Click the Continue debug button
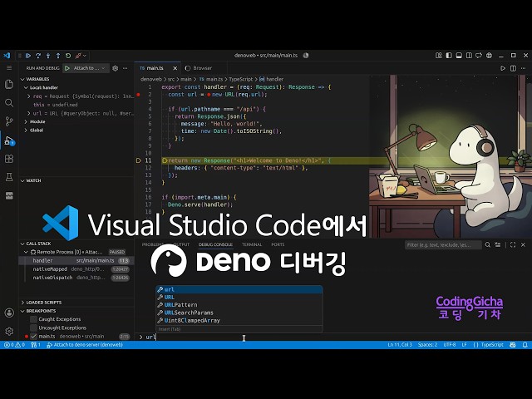Screen dimensions: 532x399 (x=28, y=56)
